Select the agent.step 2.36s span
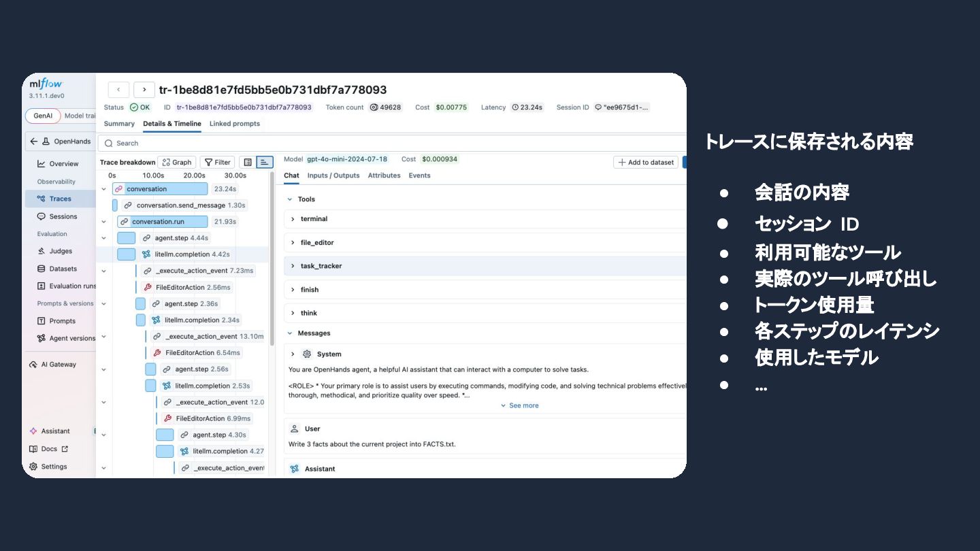Image resolution: width=980 pixels, height=551 pixels. pos(185,304)
